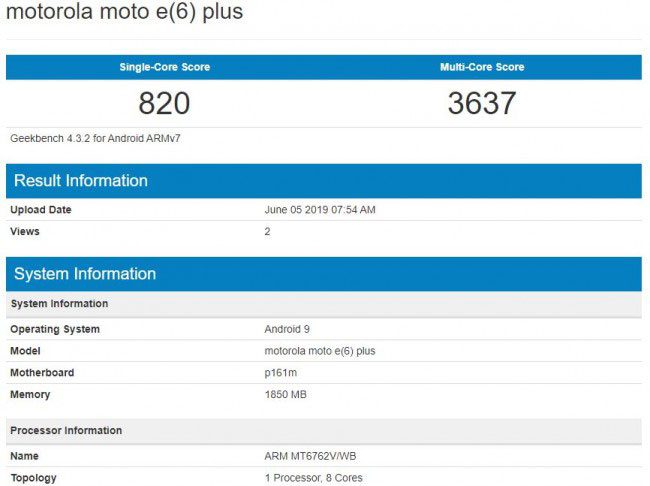Click the Model value motorola moto e(6) plus

pos(319,351)
